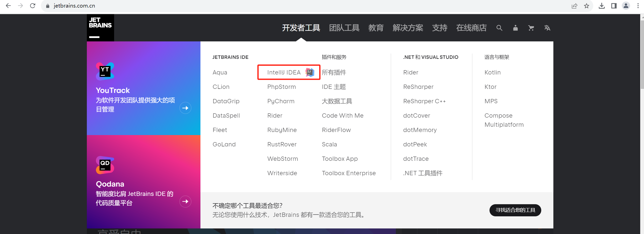This screenshot has height=234, width=644.
Task: Select IntelliJ IDEA in the IDE list
Action: [284, 72]
